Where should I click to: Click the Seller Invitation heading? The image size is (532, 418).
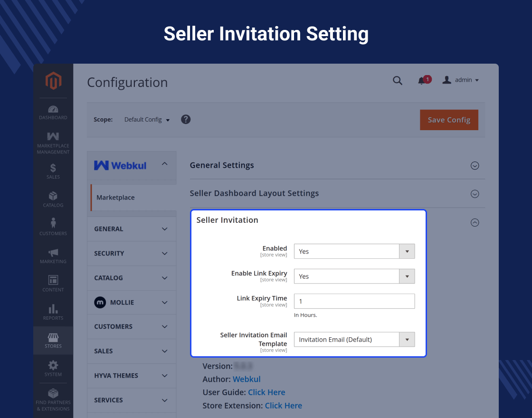[228, 220]
